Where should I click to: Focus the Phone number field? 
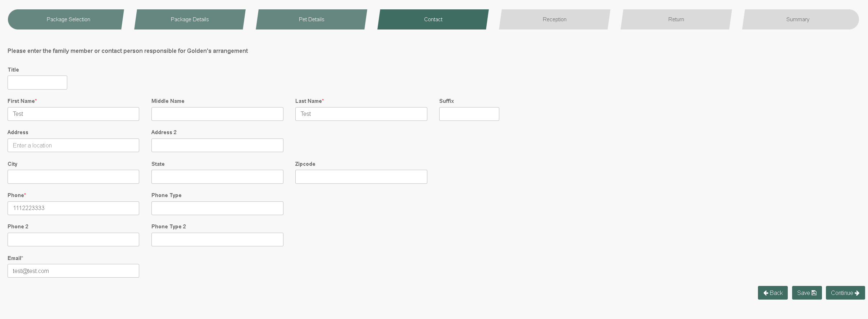(73, 208)
